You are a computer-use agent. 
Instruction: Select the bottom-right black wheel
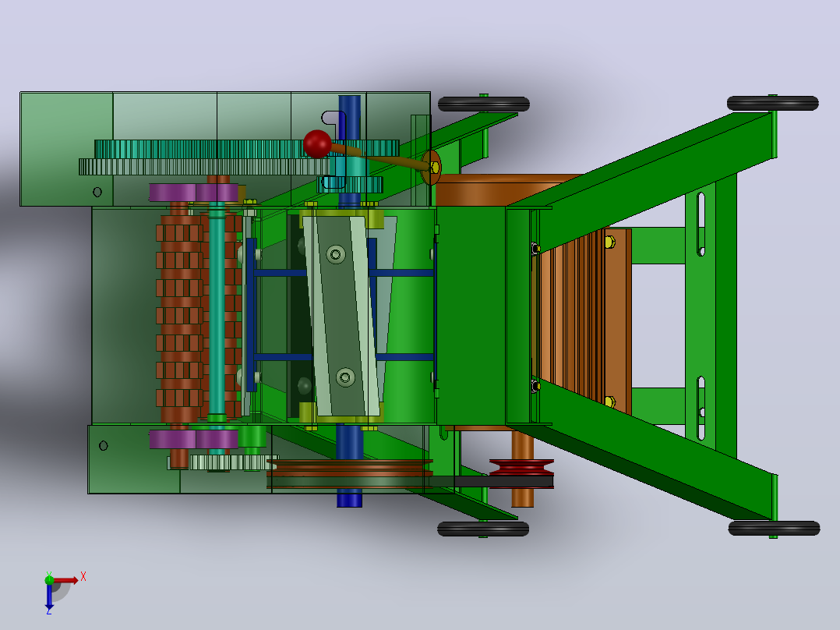(774, 528)
